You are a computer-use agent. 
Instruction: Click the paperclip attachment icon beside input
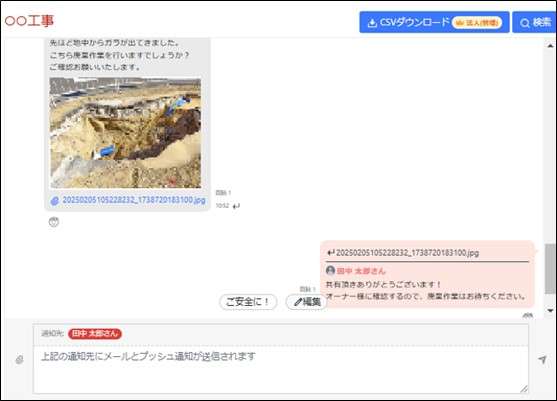20,360
